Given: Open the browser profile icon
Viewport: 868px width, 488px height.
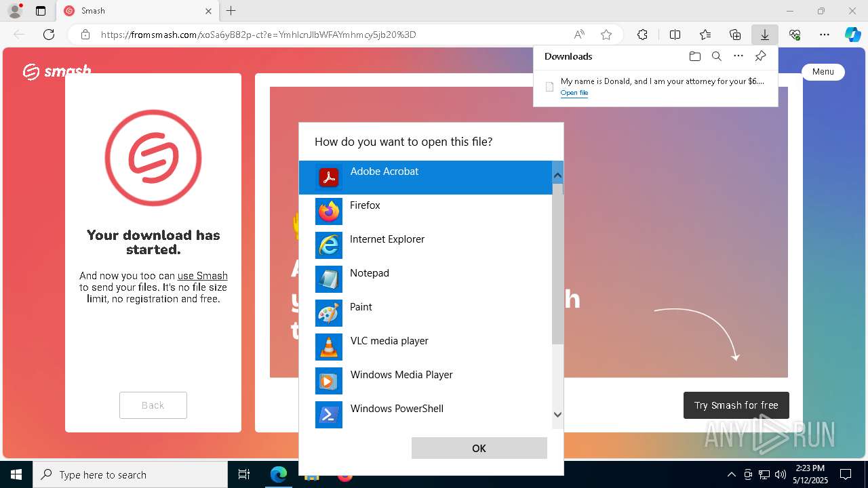Looking at the screenshot, I should [15, 11].
